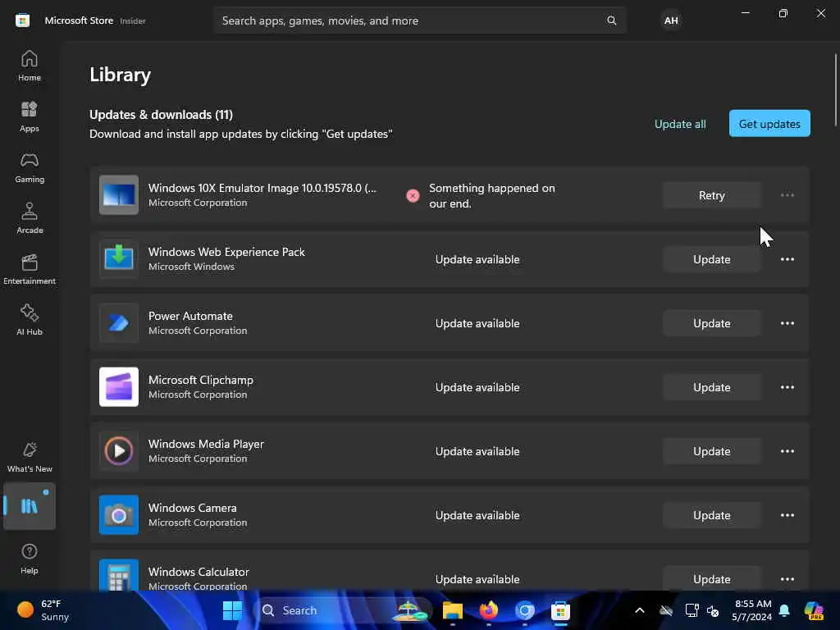Open the weather widget showing 62°F Sunny
The width and height of the screenshot is (840, 630).
[44, 610]
